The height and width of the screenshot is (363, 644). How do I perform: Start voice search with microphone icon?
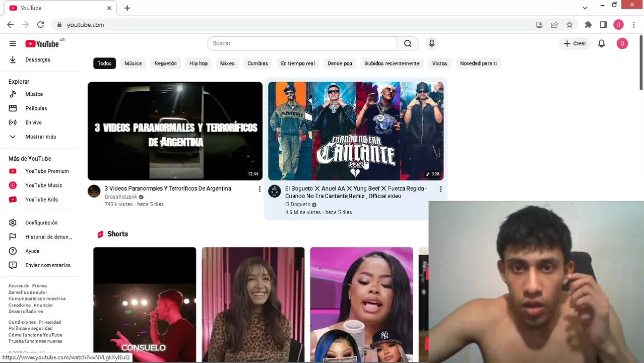pyautogui.click(x=431, y=43)
